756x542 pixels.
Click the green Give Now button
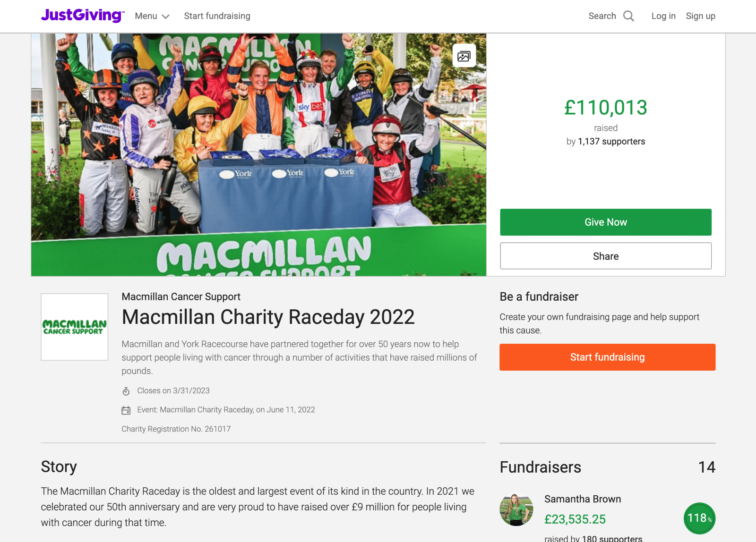point(606,222)
